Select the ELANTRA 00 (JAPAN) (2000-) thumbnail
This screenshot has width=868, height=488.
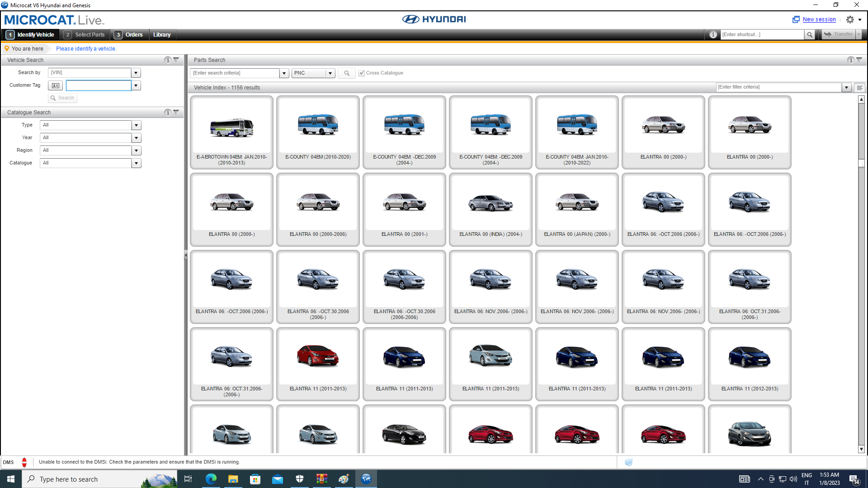click(577, 210)
